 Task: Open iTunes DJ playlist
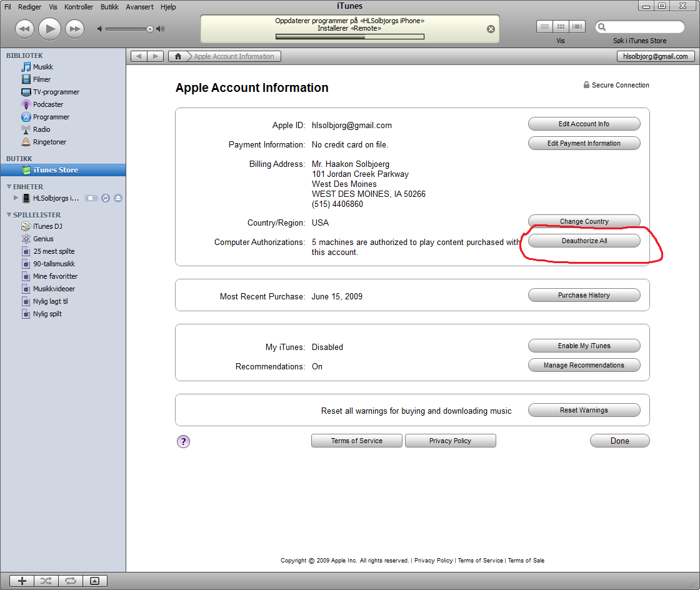[x=47, y=226]
